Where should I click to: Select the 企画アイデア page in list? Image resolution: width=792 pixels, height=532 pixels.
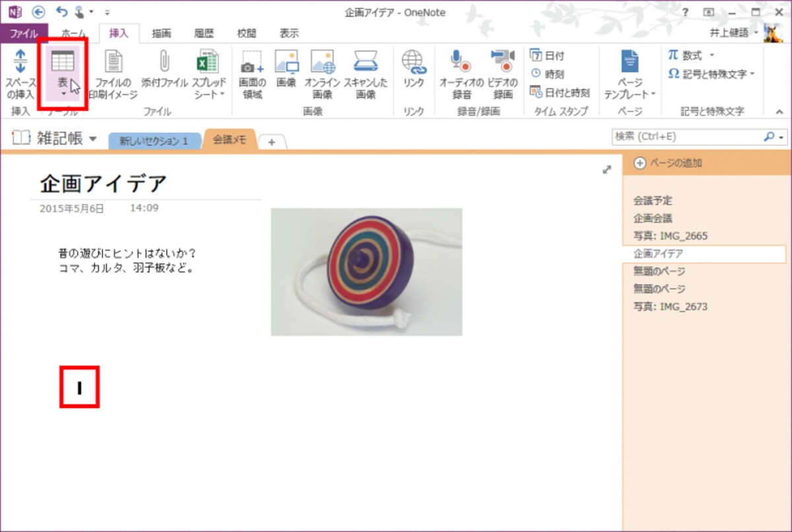point(704,254)
